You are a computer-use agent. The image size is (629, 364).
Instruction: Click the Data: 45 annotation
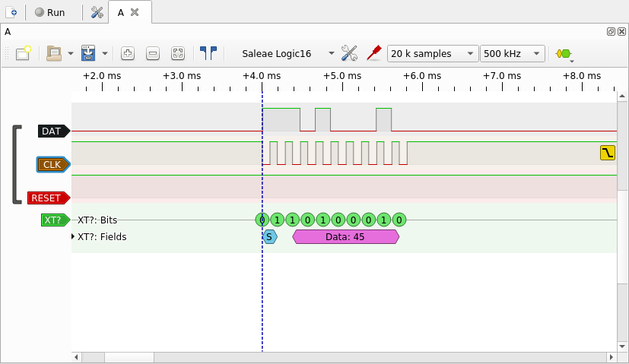point(345,237)
